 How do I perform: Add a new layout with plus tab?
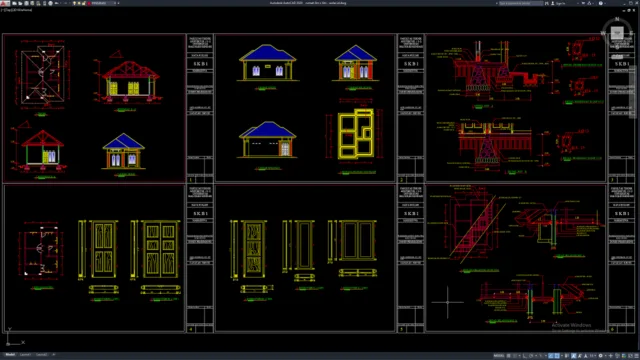pos(53,355)
